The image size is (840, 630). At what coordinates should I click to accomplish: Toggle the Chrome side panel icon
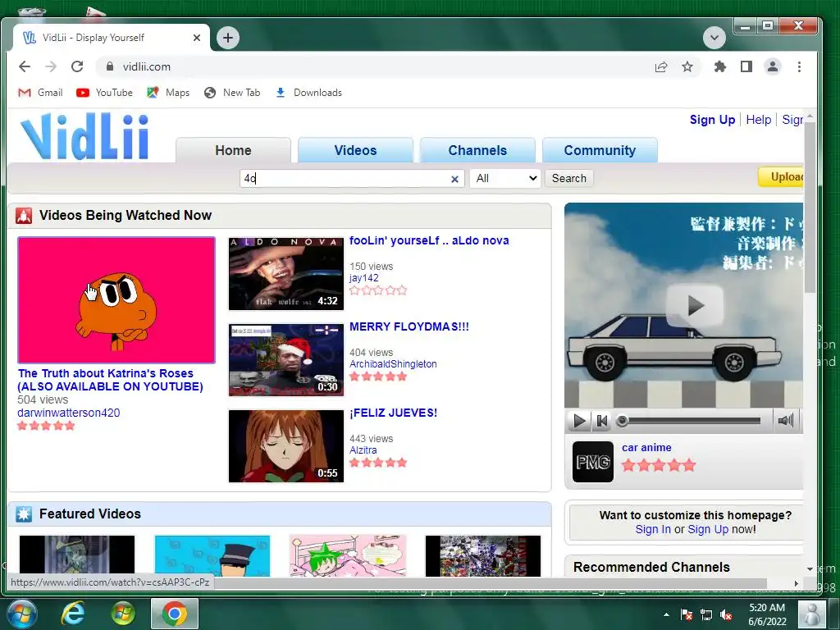coord(746,66)
